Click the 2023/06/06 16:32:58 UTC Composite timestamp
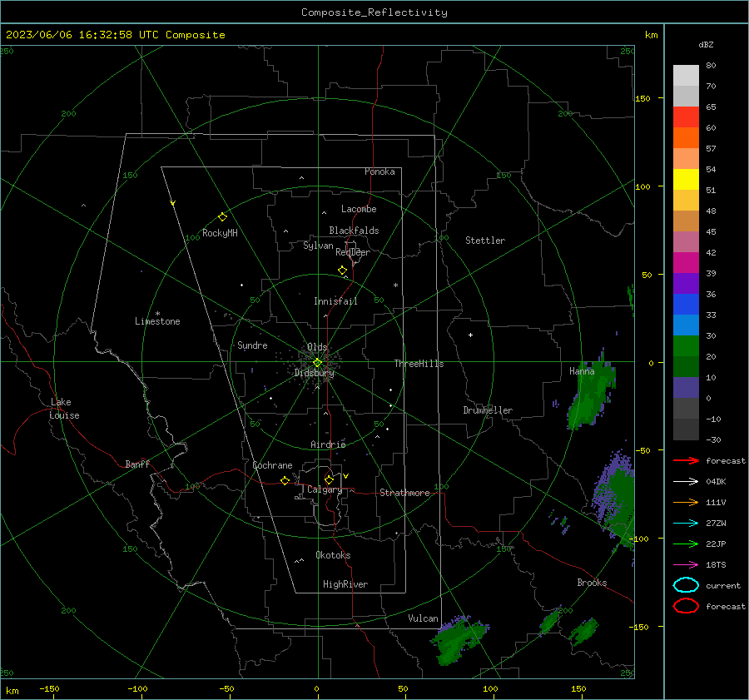Viewport: 749px width, 700px height. [x=115, y=35]
